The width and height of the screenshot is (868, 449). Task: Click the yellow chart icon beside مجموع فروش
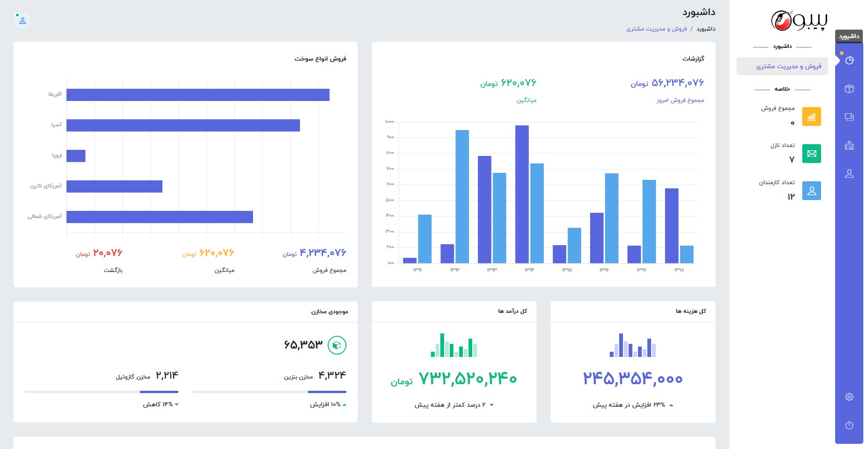click(811, 116)
